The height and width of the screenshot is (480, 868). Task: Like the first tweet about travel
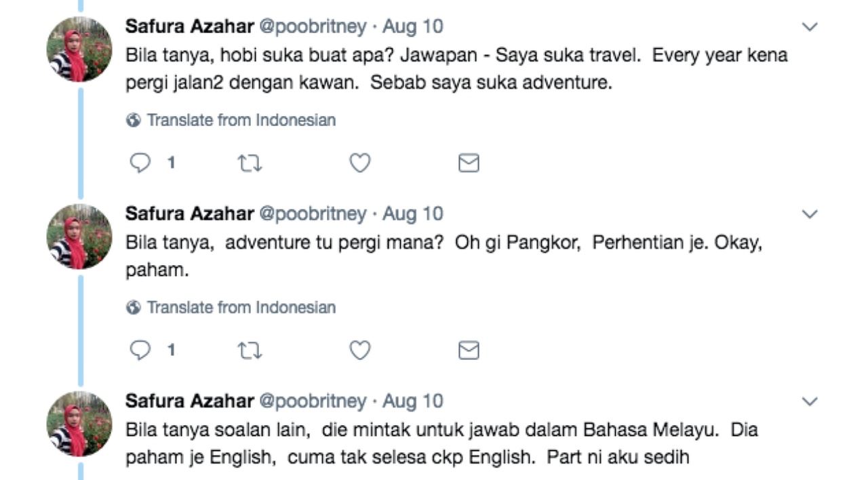click(359, 162)
